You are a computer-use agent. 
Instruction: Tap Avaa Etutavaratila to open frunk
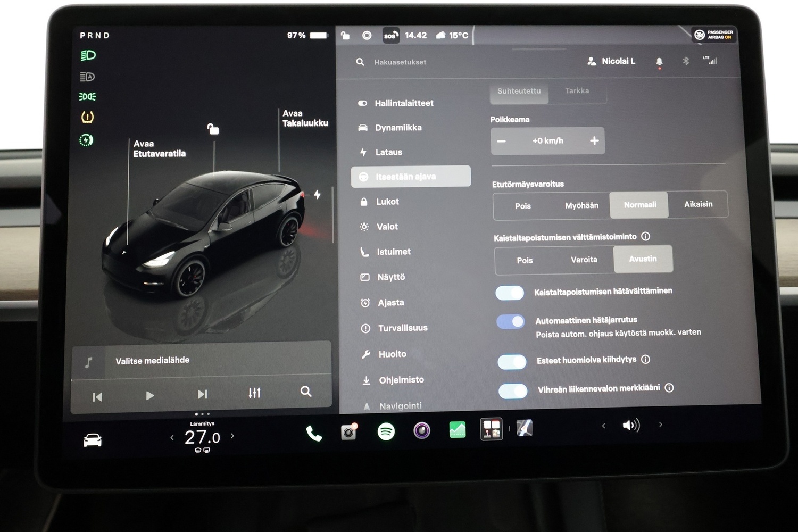click(159, 149)
